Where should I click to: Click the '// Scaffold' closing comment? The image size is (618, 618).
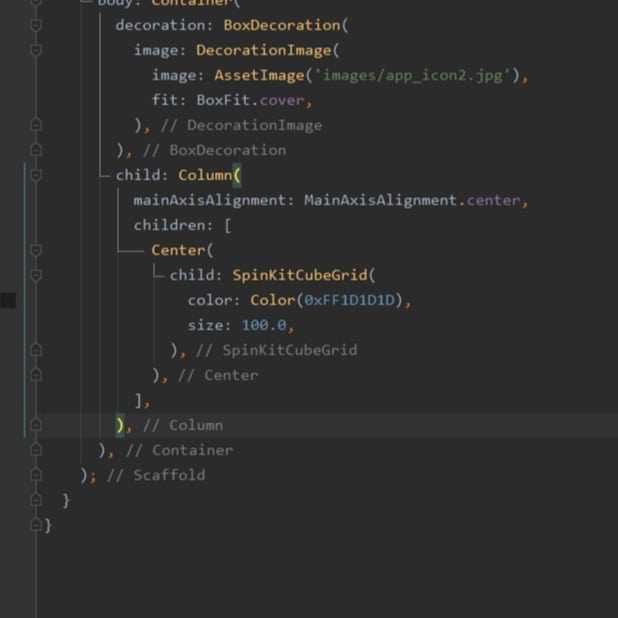pyautogui.click(x=156, y=475)
